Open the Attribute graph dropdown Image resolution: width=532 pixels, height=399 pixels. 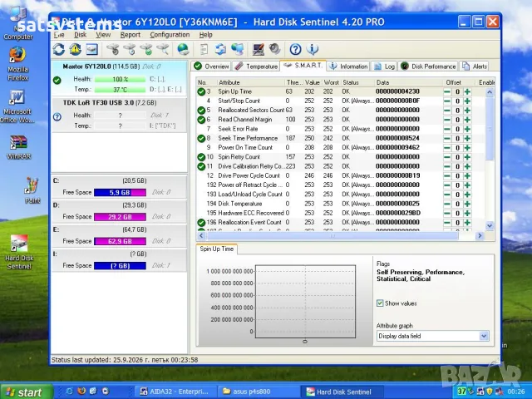484,336
